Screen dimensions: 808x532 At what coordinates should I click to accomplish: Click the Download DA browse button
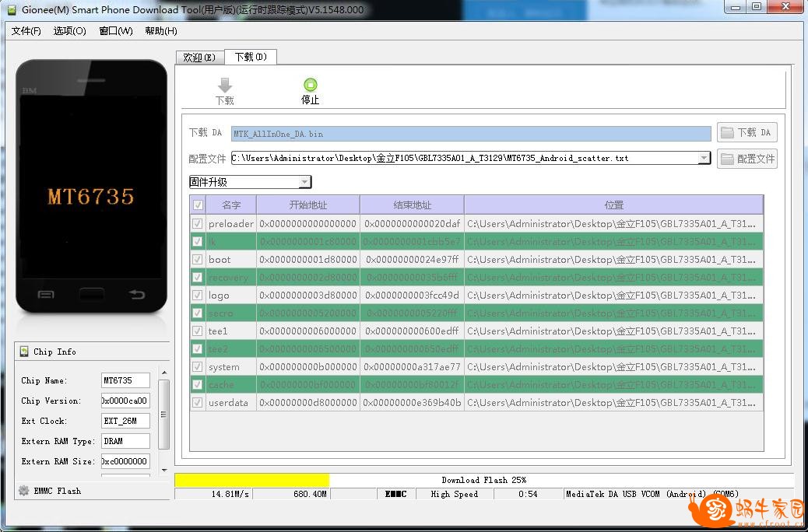point(747,133)
